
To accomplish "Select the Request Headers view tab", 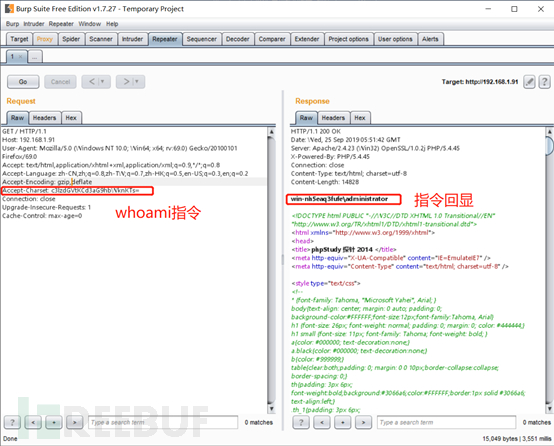I will [x=45, y=118].
